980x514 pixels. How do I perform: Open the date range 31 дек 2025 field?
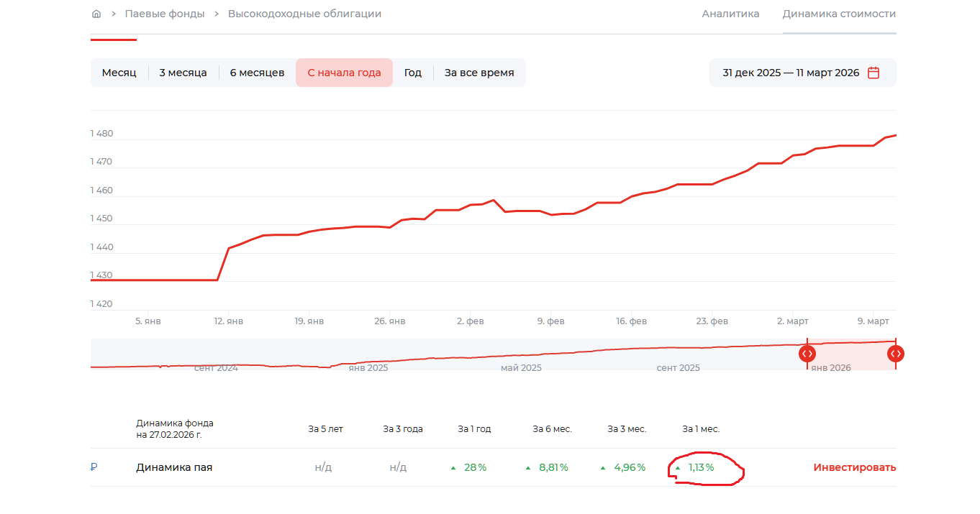tap(791, 73)
